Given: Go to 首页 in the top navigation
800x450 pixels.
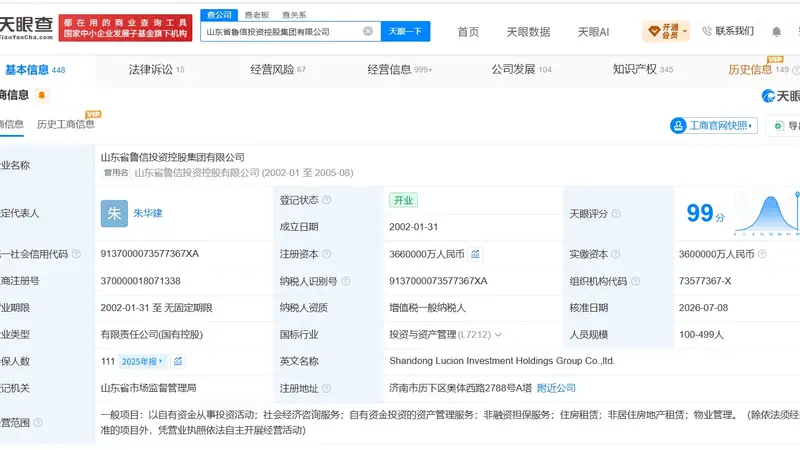Looking at the screenshot, I should (x=468, y=32).
